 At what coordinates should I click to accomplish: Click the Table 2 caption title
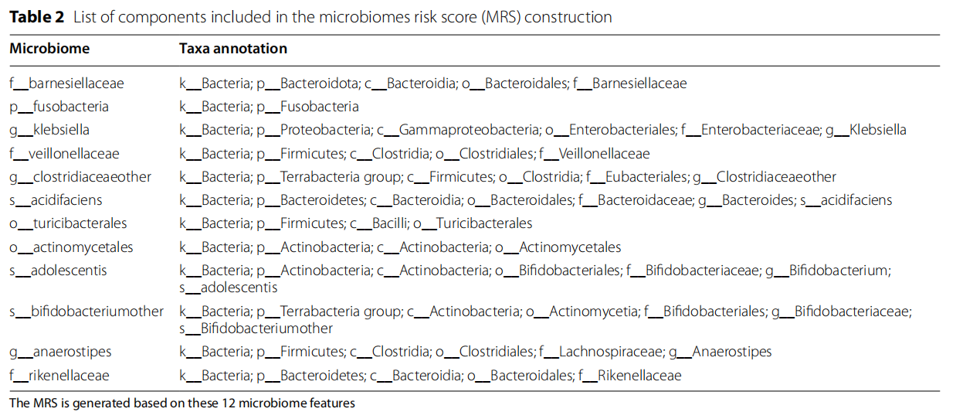point(310,17)
